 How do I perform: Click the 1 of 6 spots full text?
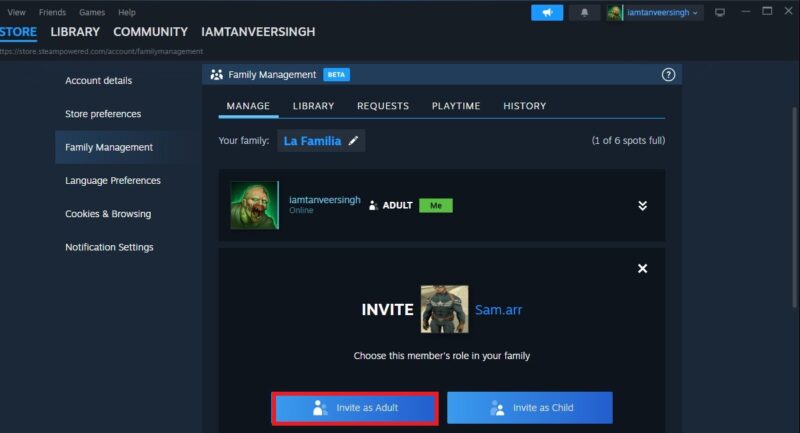(x=628, y=140)
